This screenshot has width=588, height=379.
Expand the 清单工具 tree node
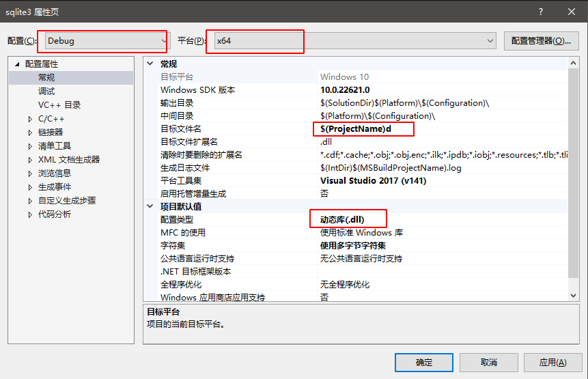pyautogui.click(x=30, y=146)
